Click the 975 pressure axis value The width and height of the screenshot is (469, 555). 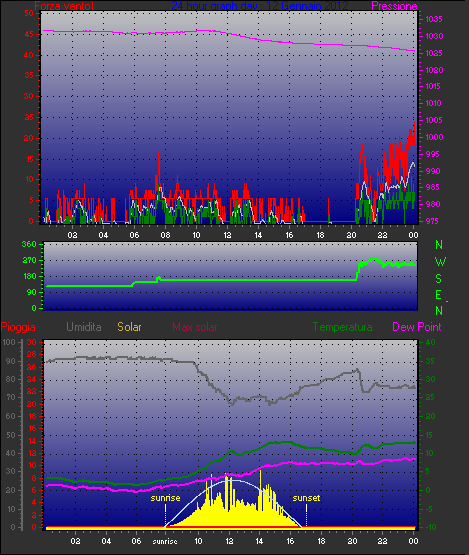click(433, 221)
